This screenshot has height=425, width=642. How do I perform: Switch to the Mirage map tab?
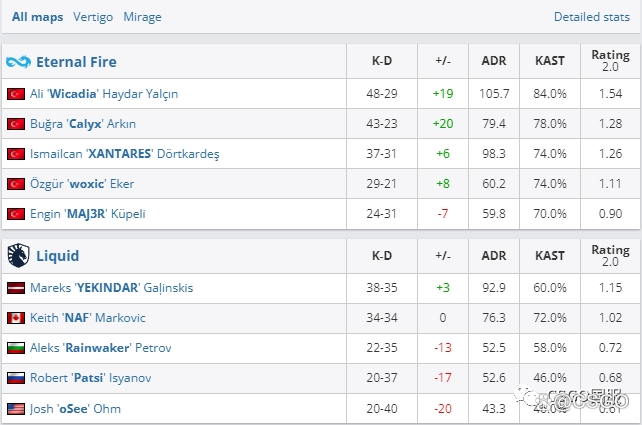point(142,17)
